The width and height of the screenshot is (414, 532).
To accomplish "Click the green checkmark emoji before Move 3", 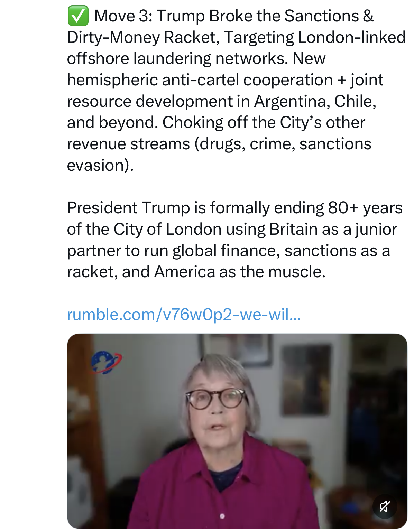I will pos(78,16).
